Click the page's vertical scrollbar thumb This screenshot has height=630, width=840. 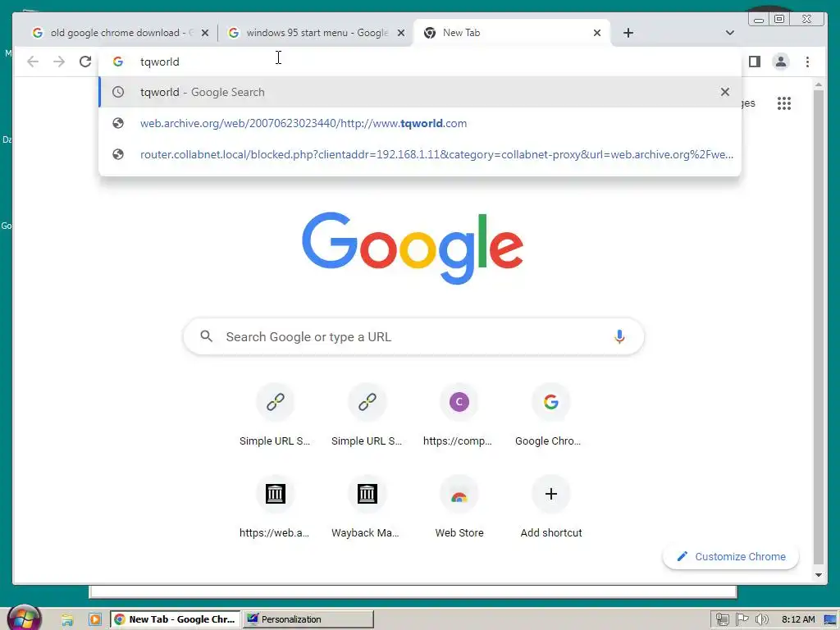[818, 326]
